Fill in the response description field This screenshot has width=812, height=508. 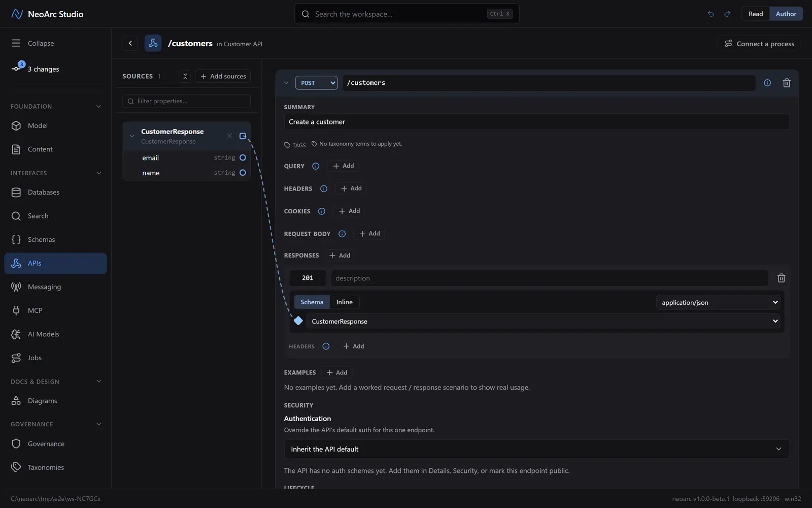[550, 278]
